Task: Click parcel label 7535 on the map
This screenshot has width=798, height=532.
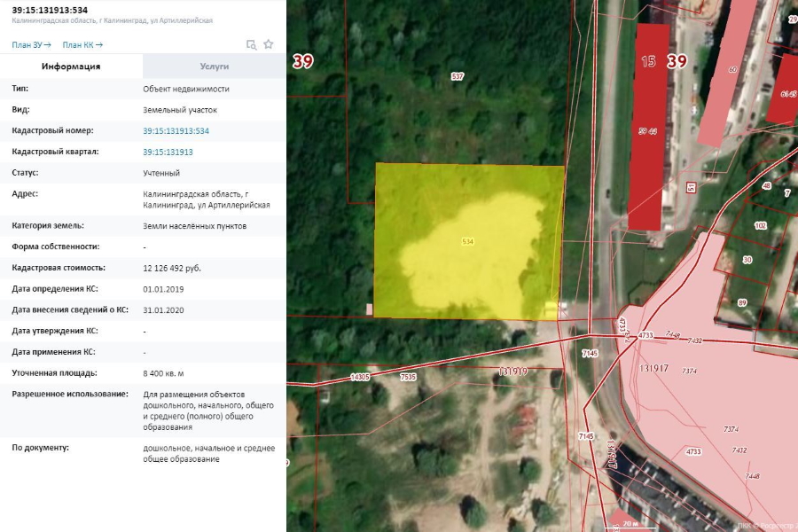Action: [408, 377]
